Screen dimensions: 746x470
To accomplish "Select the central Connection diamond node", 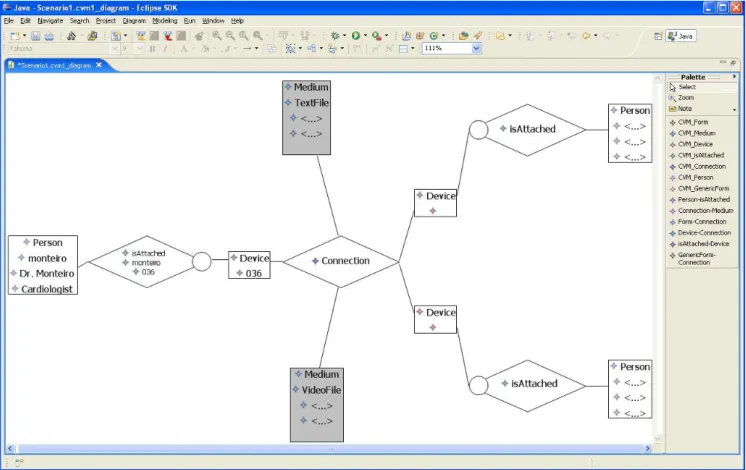I will 341,261.
